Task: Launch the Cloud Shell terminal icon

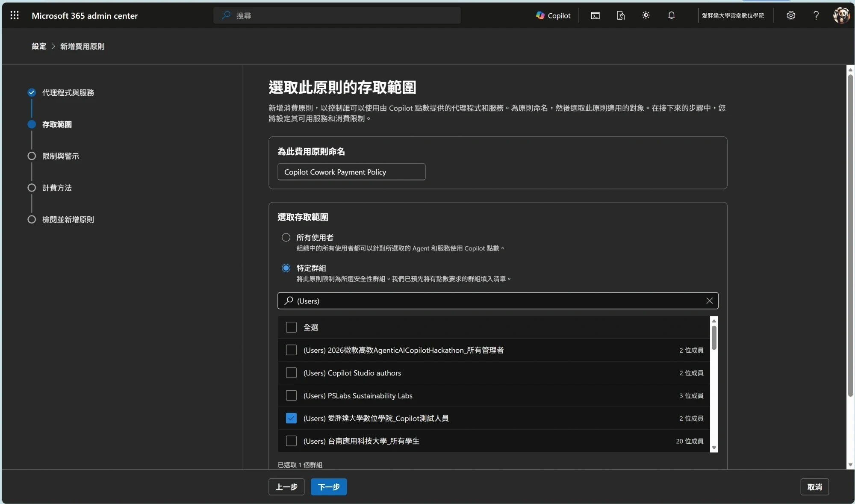Action: [595, 15]
